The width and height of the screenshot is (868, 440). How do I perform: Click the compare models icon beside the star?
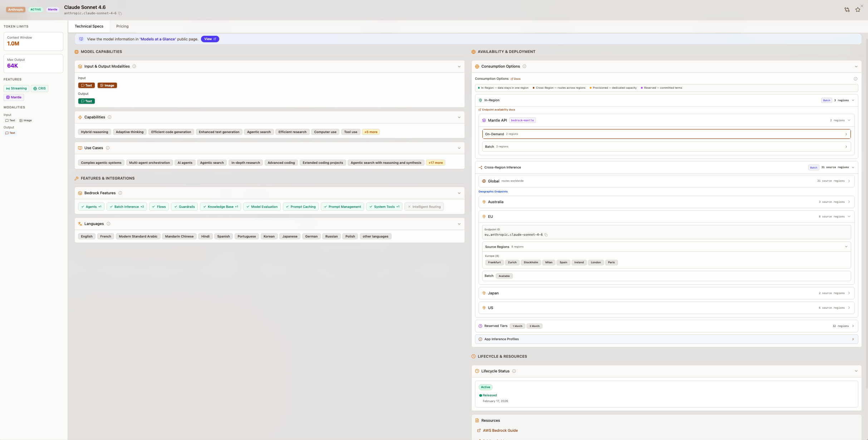[847, 10]
